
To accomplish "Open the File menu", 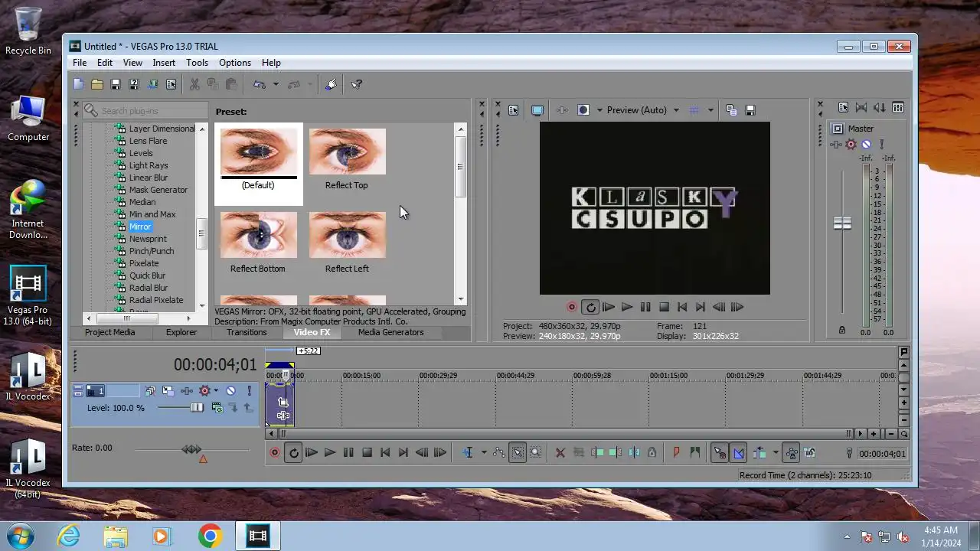I will tap(80, 63).
